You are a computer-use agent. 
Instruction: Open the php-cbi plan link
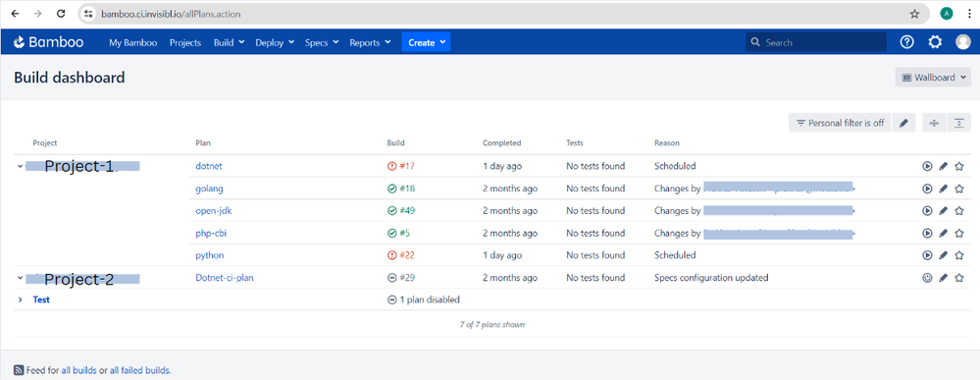pyautogui.click(x=211, y=233)
